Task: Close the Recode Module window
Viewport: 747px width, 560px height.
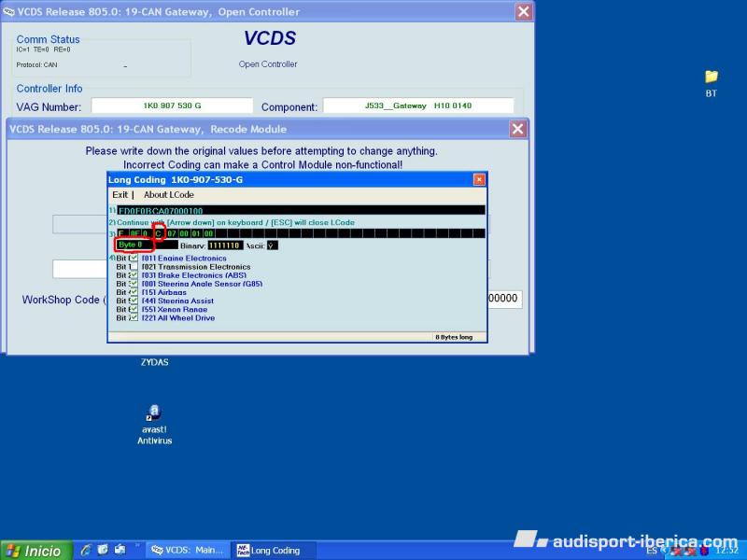Action: (x=518, y=129)
